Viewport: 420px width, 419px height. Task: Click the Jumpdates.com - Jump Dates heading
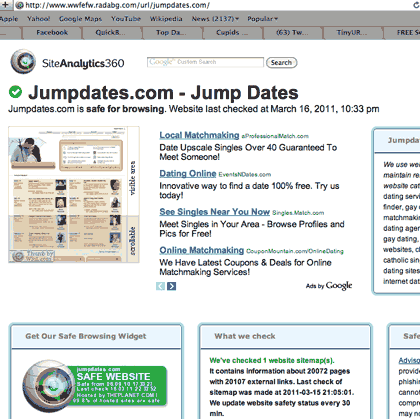pyautogui.click(x=163, y=93)
